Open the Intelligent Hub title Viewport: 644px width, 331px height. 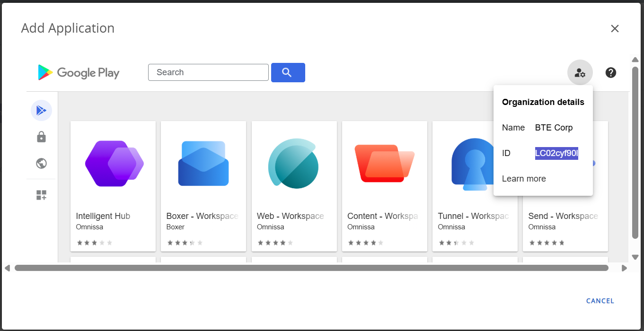pyautogui.click(x=103, y=216)
